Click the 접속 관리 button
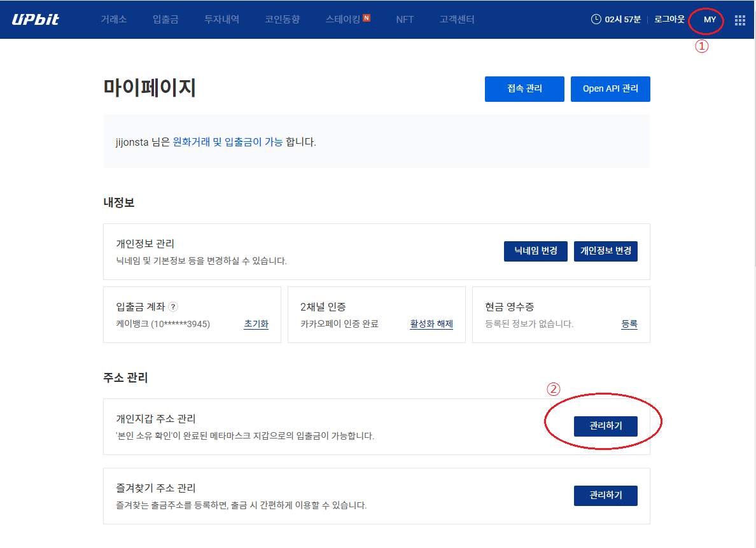This screenshot has width=756, height=548. click(524, 88)
